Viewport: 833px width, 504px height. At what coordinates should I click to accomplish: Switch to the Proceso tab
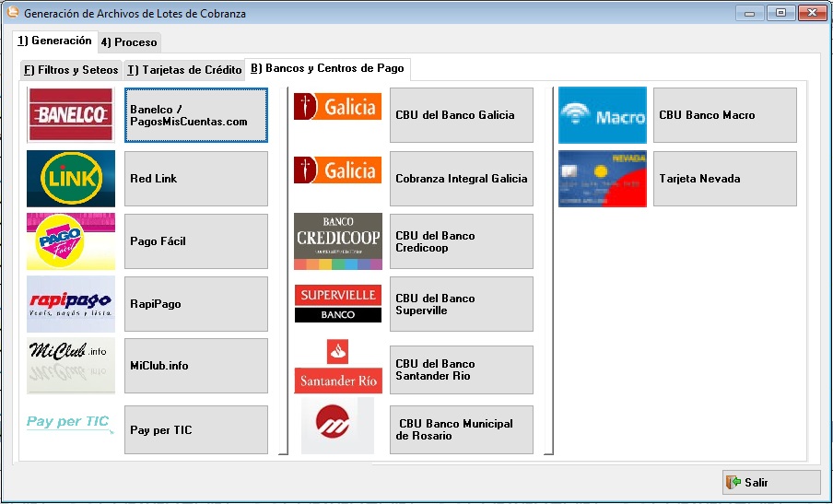click(x=129, y=42)
